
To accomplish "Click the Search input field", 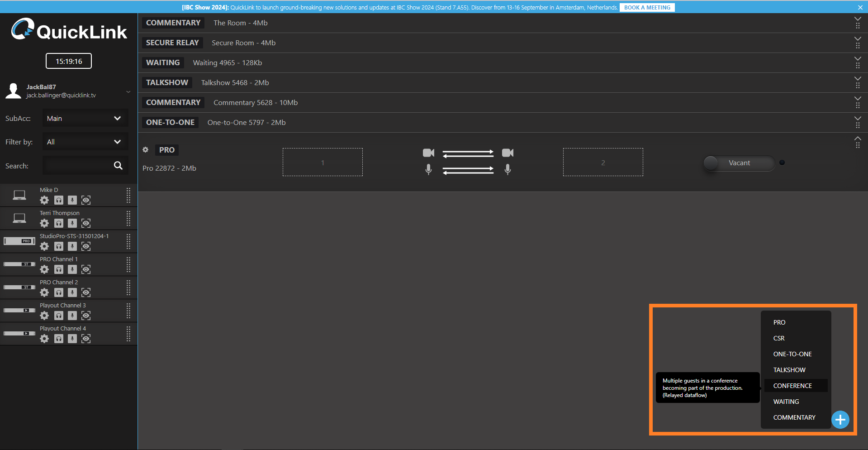I will coord(77,166).
